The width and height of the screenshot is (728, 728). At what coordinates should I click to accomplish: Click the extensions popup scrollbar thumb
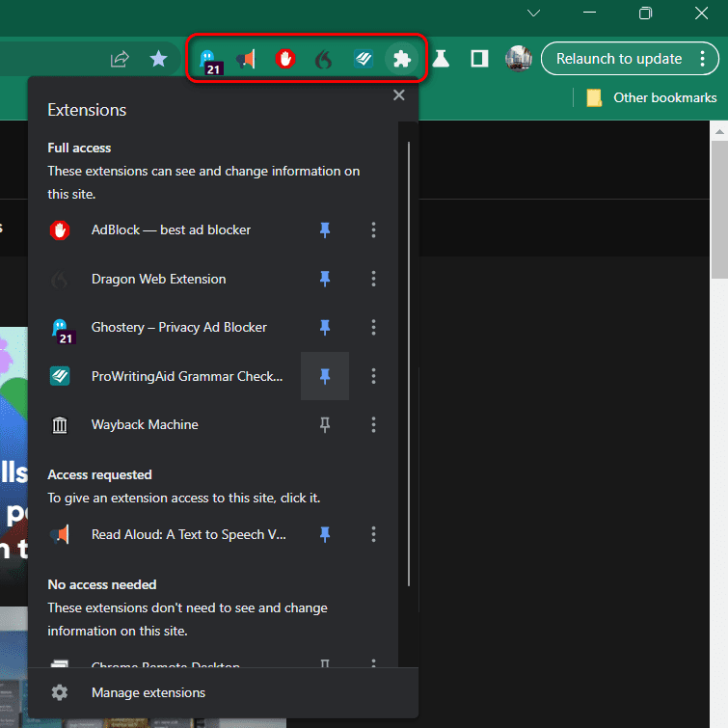[409, 364]
